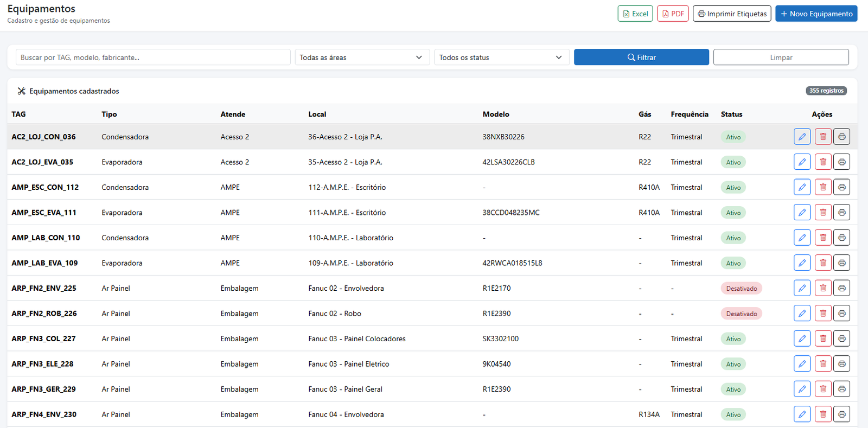Click the 'Equipamentos cadastrados' heading

[x=74, y=91]
